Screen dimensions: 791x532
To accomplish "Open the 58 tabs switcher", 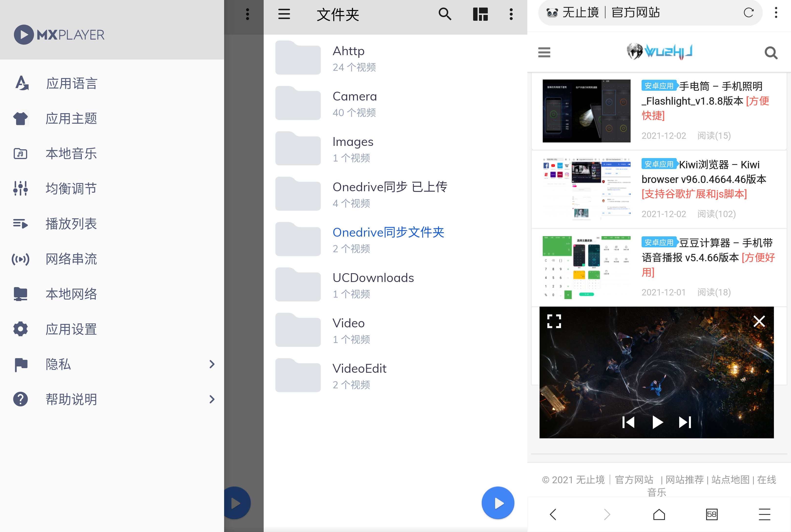I will pos(712,514).
